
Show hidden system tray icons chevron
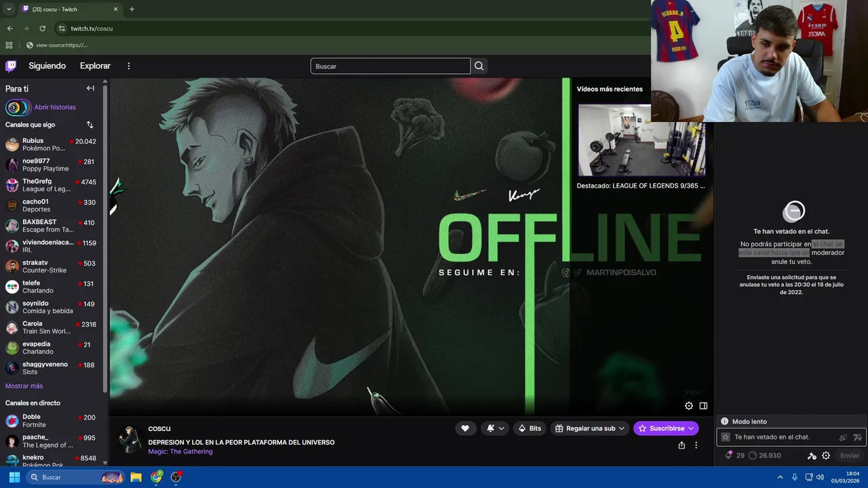[x=780, y=477]
